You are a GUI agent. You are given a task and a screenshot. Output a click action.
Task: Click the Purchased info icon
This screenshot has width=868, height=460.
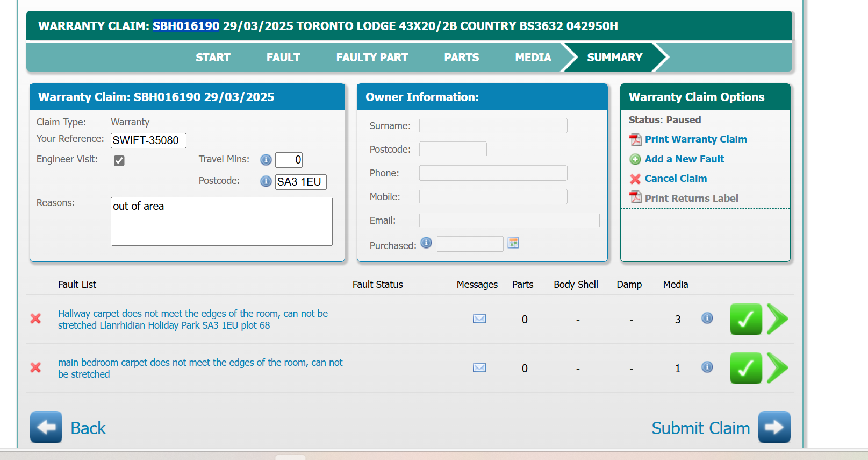[x=426, y=243]
